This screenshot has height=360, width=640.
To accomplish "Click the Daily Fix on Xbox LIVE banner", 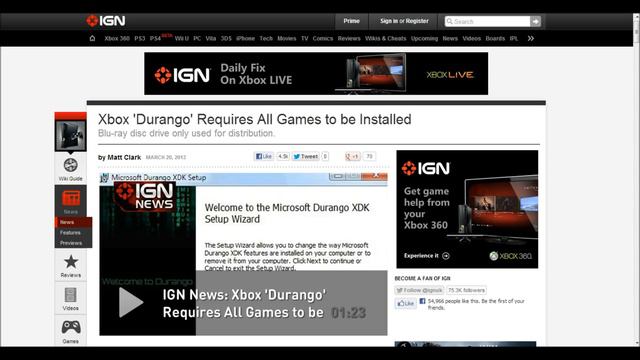I will click(316, 73).
